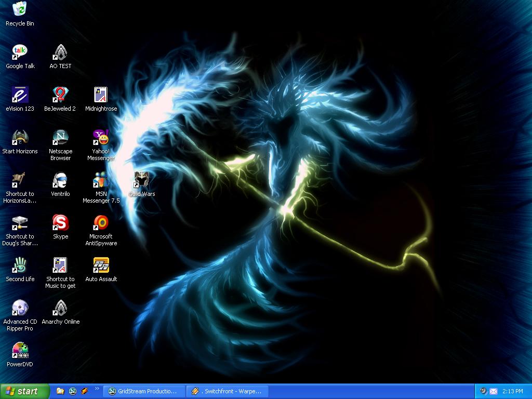Click the Microsoft AntiSpyware desktop icon
The image size is (532, 399).
click(x=101, y=222)
